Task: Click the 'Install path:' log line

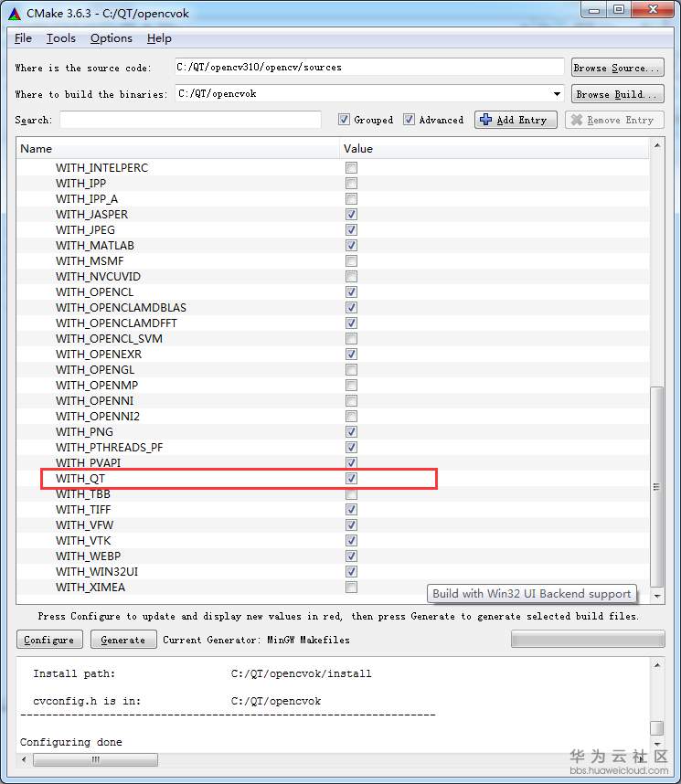Action: coord(74,673)
